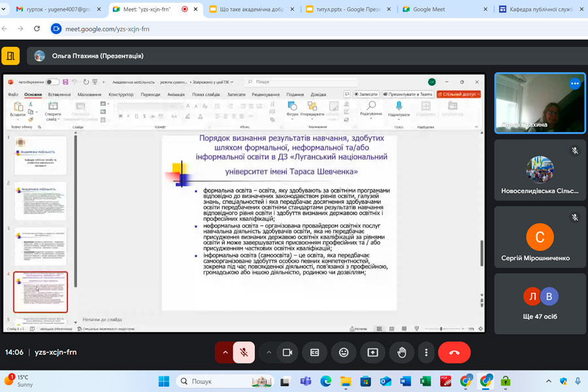
Task: Open options on Ольга Птахина's video tile
Action: tap(575, 84)
